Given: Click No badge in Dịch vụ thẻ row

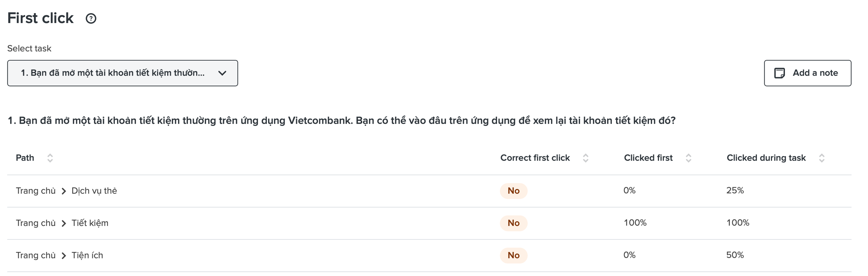Looking at the screenshot, I should pyautogui.click(x=513, y=191).
